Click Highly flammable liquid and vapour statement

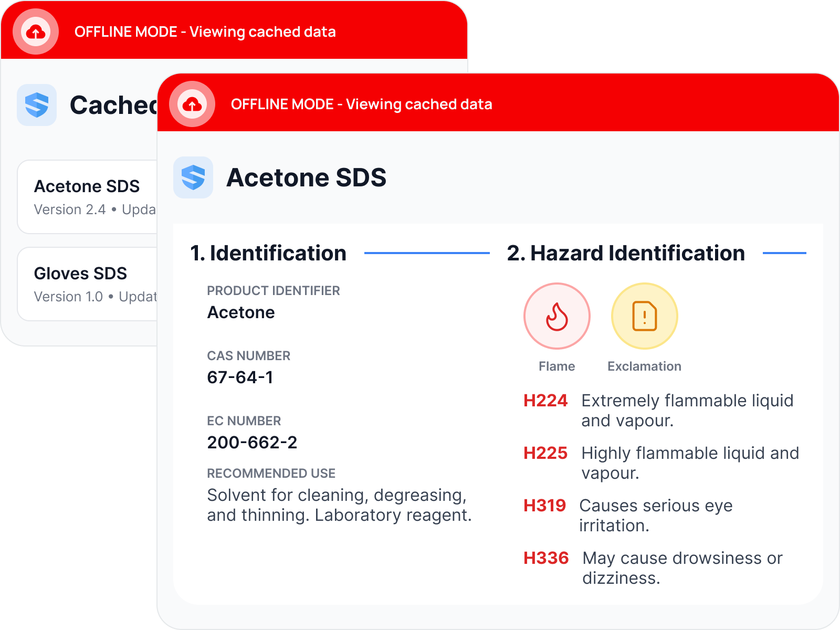pos(690,463)
